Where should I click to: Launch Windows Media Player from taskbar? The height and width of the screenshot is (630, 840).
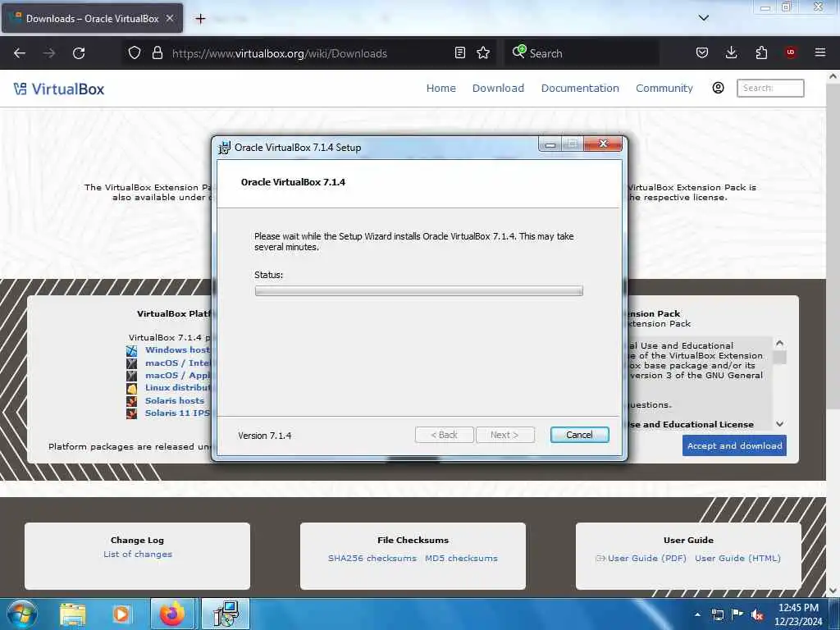click(121, 614)
